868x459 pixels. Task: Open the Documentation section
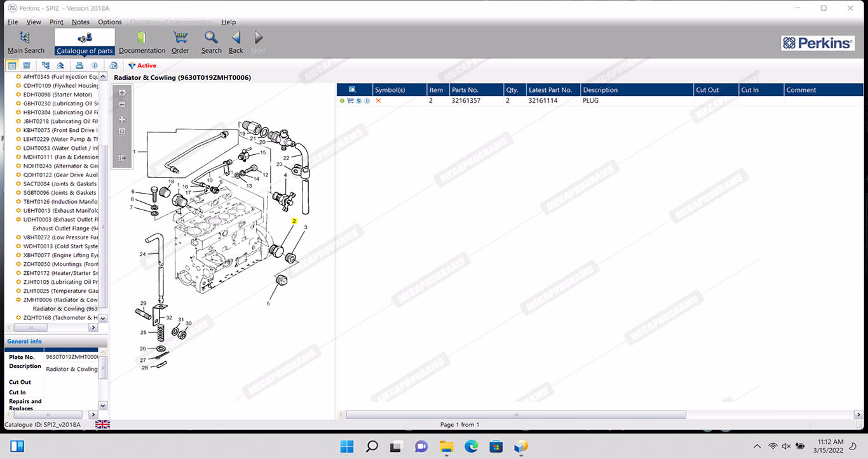[142, 42]
